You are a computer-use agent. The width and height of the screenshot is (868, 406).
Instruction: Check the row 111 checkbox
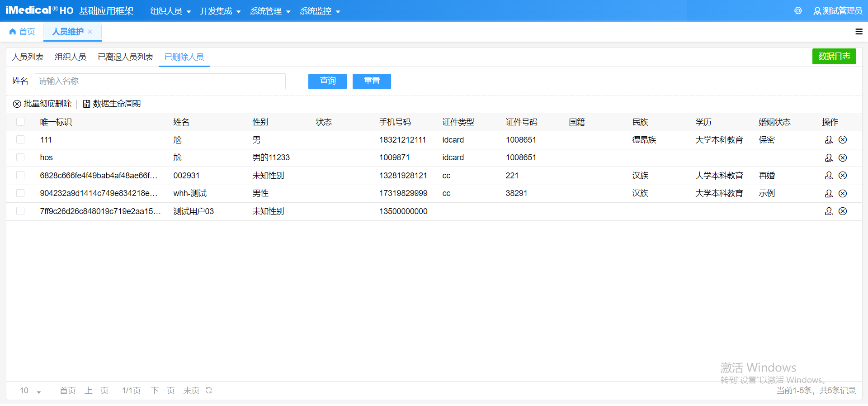(20, 139)
